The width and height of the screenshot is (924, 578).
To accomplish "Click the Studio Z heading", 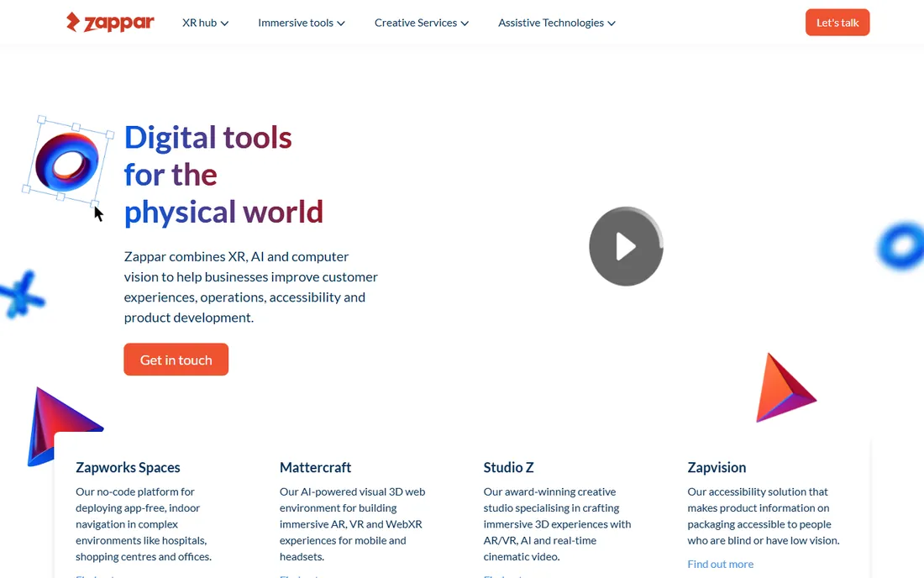I will coord(508,467).
